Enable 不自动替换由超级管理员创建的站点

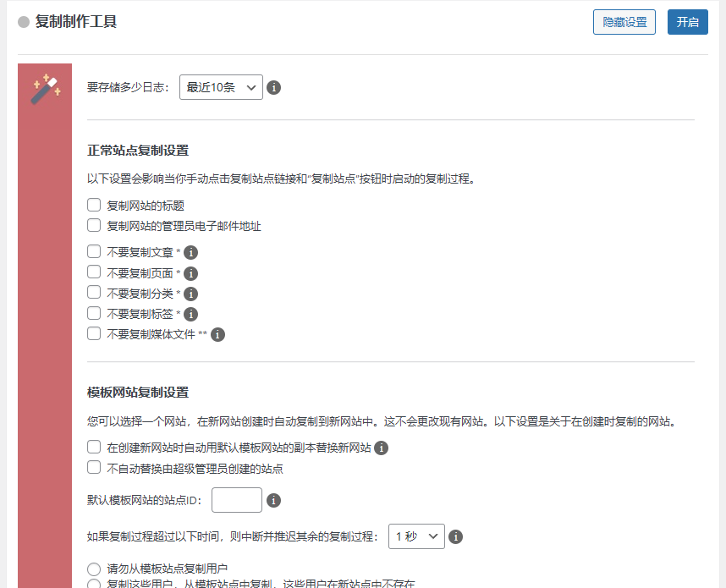pos(93,467)
